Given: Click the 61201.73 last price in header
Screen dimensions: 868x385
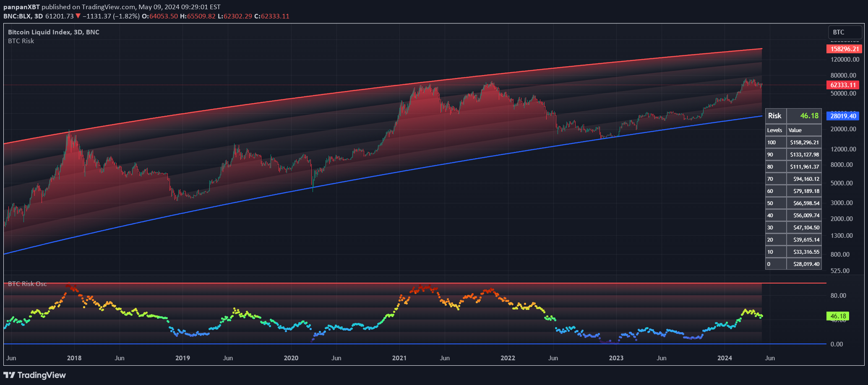Looking at the screenshot, I should coord(59,16).
